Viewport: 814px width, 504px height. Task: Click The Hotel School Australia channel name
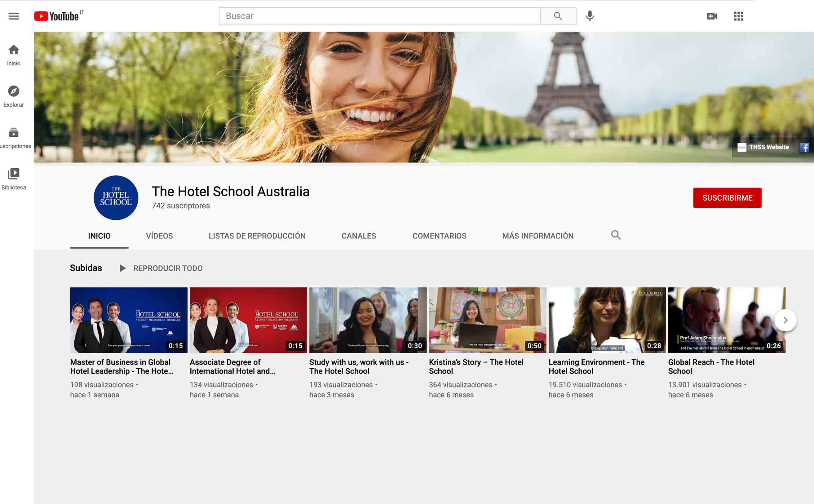point(231,191)
